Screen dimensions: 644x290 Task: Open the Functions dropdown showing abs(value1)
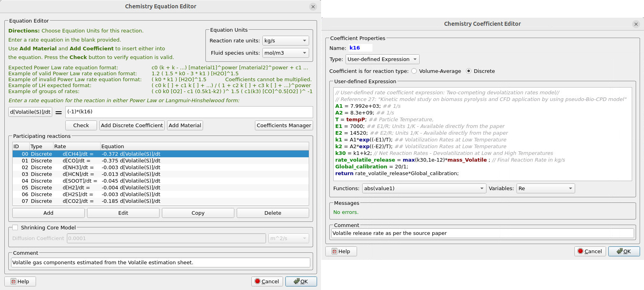pyautogui.click(x=424, y=189)
